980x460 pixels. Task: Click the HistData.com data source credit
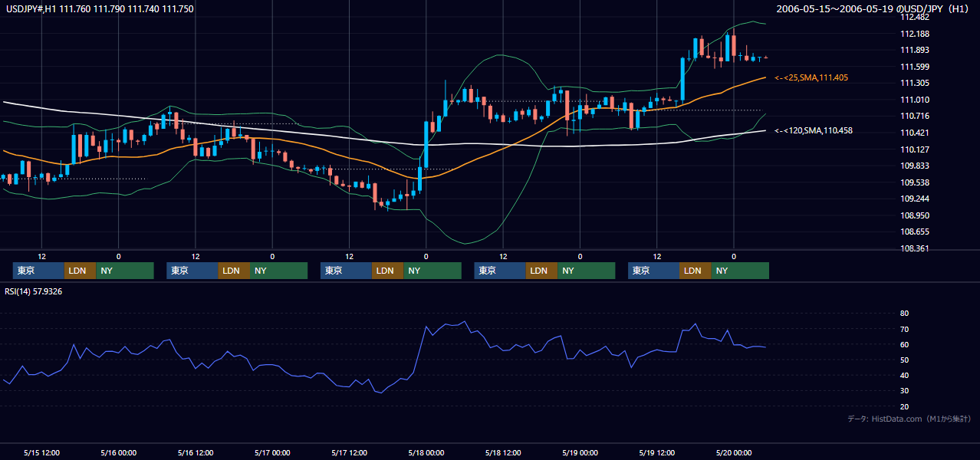point(909,419)
